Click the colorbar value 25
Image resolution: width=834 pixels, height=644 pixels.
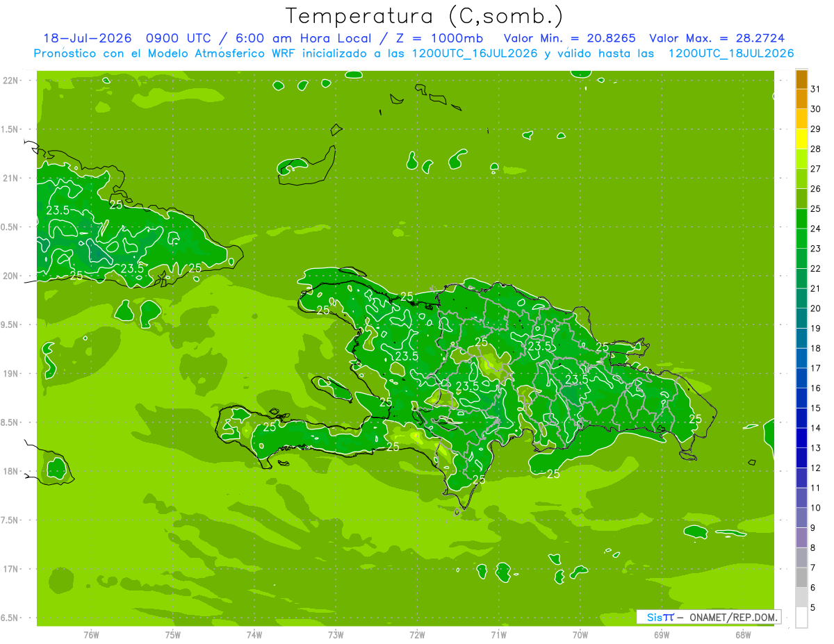click(816, 209)
